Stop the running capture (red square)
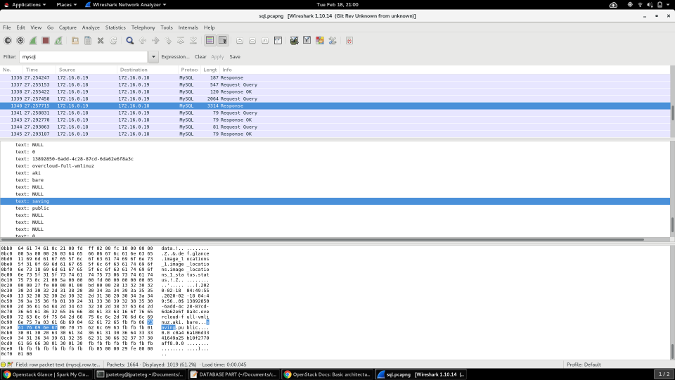 (x=46, y=40)
